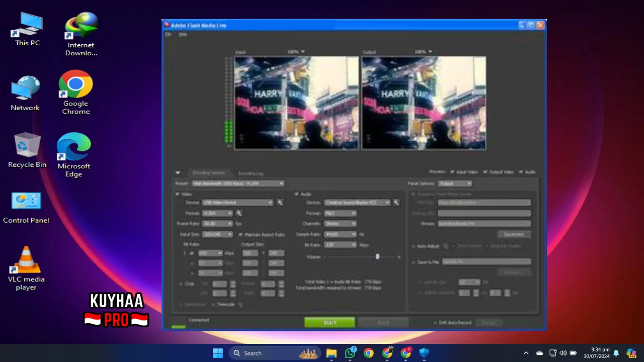Viewport: 644px width, 362px height.
Task: Enable the Crop checkbox
Action: point(181,284)
